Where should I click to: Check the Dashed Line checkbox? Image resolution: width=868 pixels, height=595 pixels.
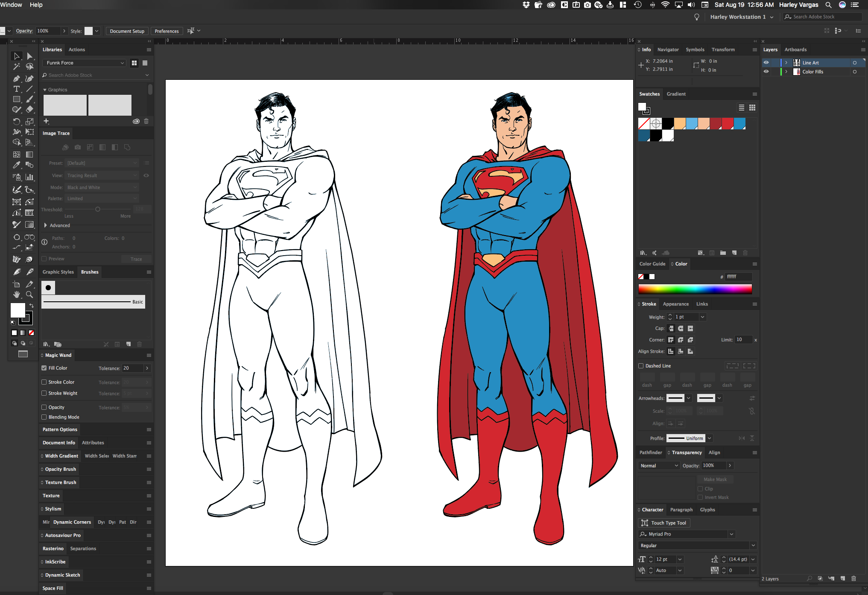tap(641, 366)
